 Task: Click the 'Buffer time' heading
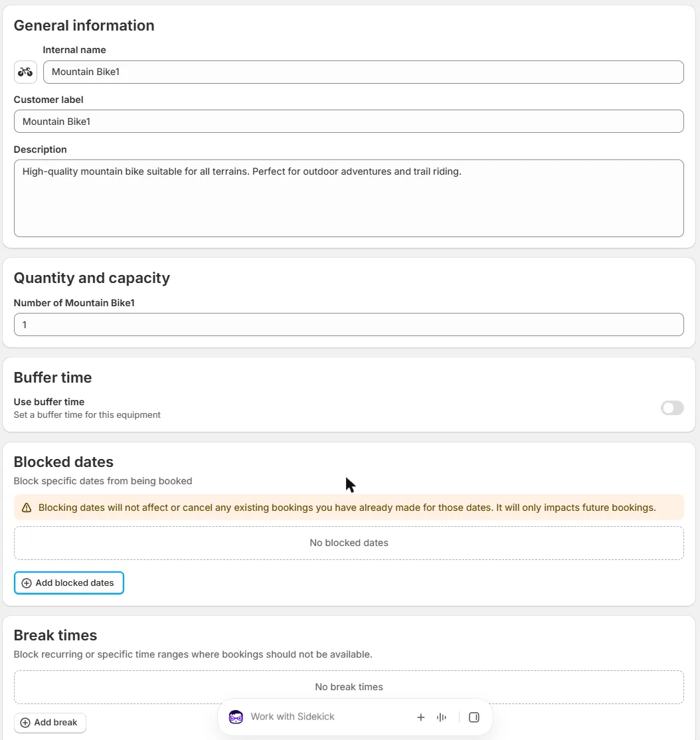[53, 377]
